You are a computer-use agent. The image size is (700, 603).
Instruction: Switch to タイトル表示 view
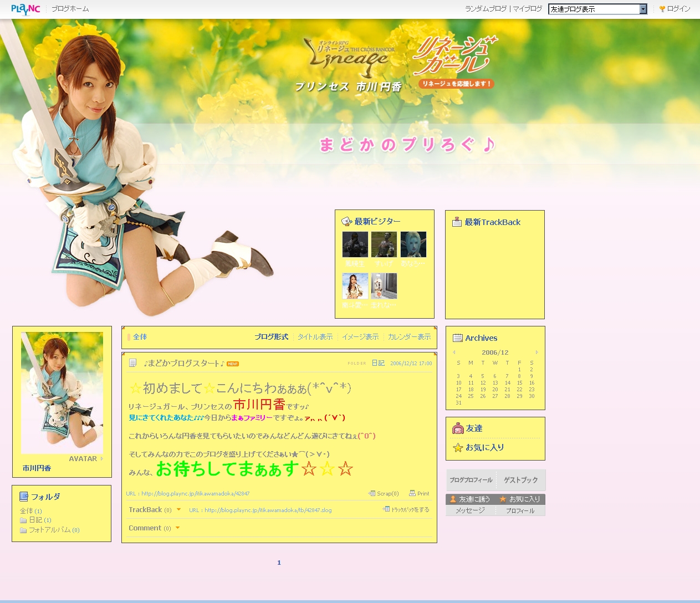pos(315,337)
